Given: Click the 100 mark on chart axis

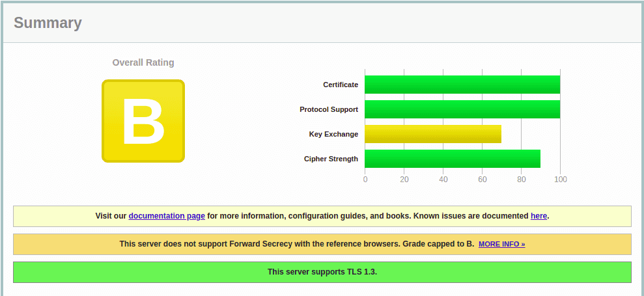Looking at the screenshot, I should coord(560,180).
